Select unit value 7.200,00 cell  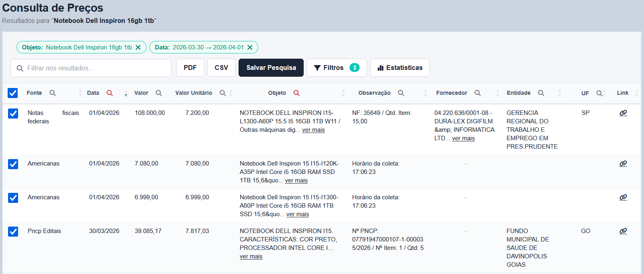point(197,113)
